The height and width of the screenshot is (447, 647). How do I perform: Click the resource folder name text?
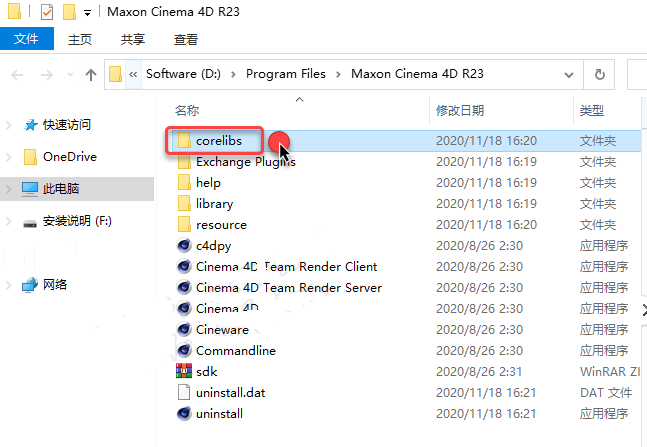click(x=221, y=225)
